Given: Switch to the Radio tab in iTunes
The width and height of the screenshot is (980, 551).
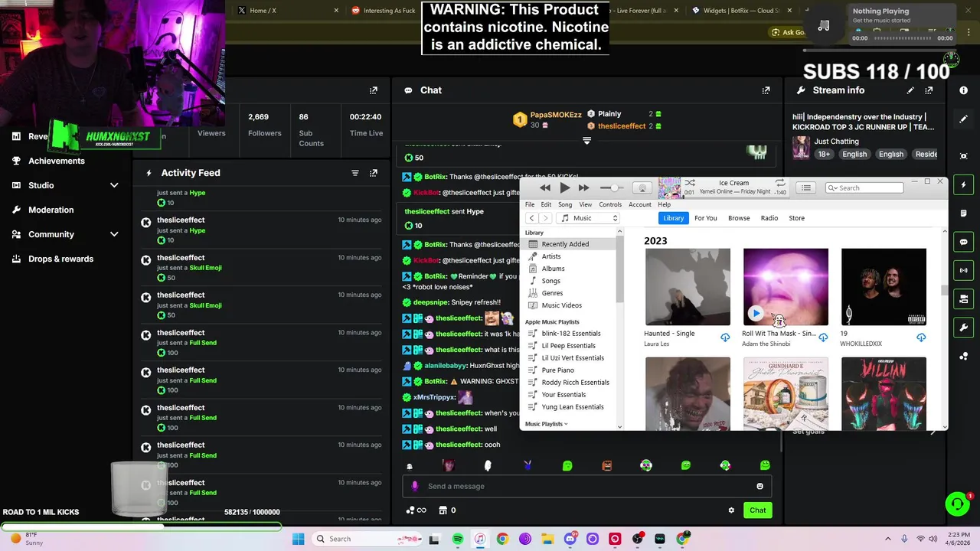Looking at the screenshot, I should click(x=769, y=218).
